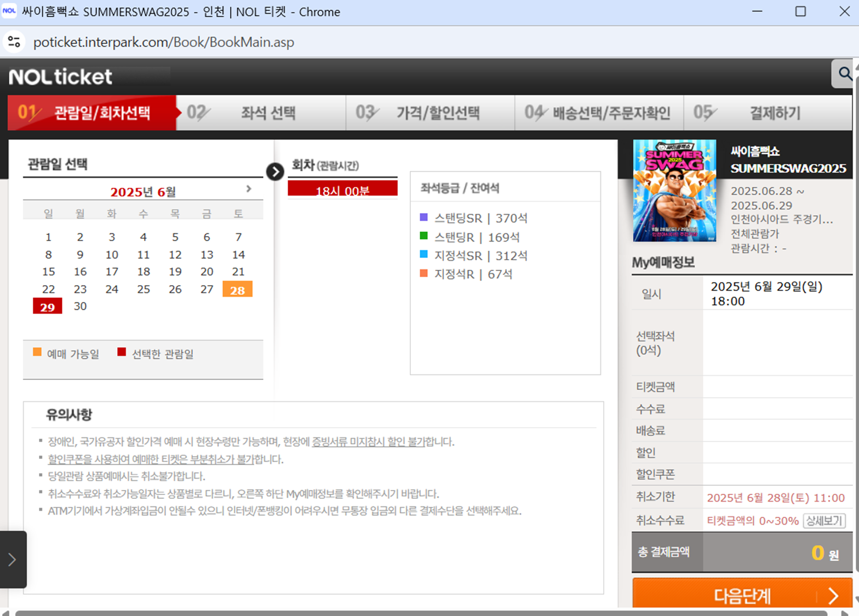859x616 pixels.
Task: Click the round arrow beside 회차
Action: pos(275,172)
